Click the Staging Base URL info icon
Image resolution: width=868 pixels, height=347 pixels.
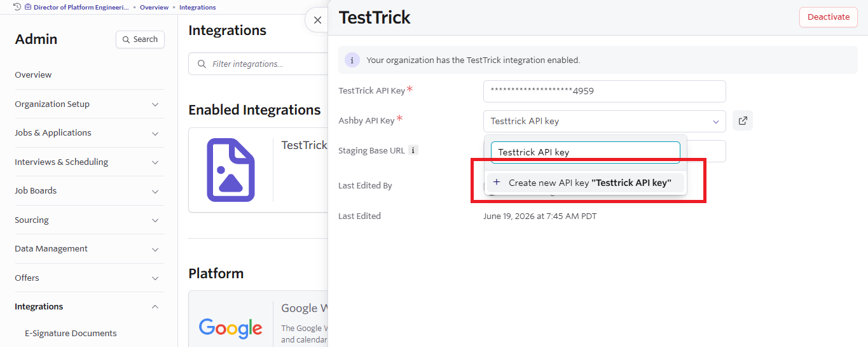(x=413, y=150)
